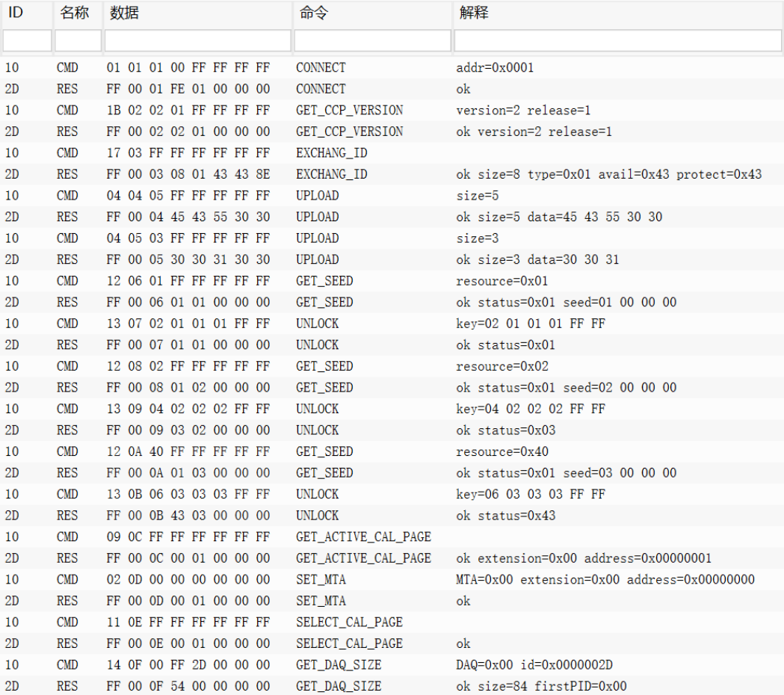Click the 'ok status=0x43' explanation cell

point(505,516)
